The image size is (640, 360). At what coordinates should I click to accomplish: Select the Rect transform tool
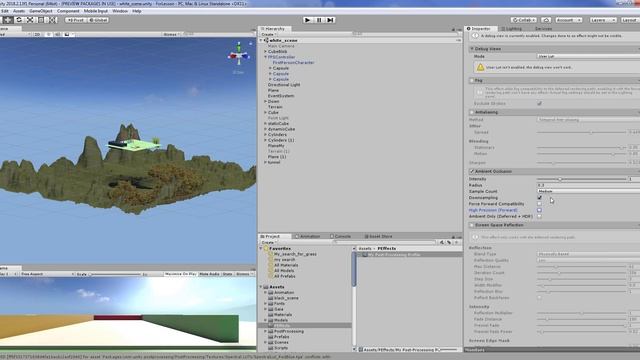pos(41,20)
